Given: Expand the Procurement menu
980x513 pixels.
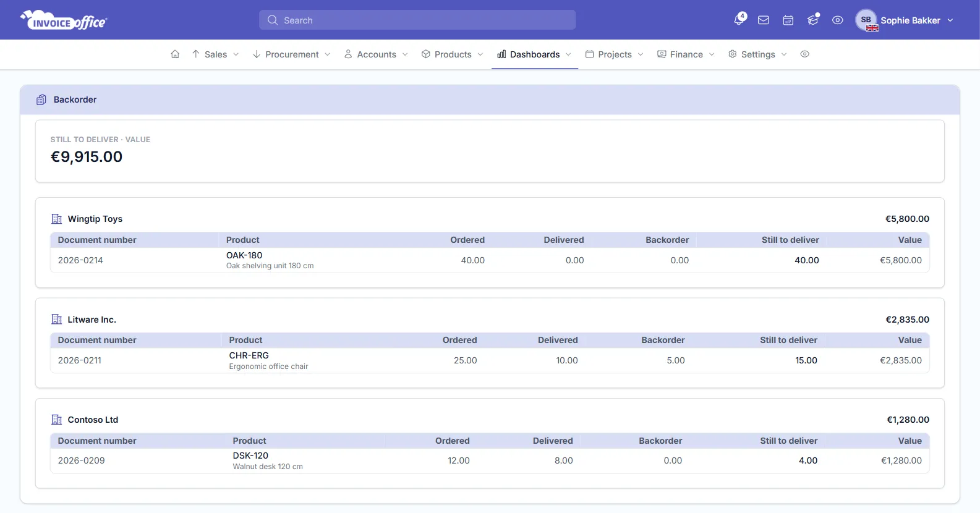Looking at the screenshot, I should (292, 54).
